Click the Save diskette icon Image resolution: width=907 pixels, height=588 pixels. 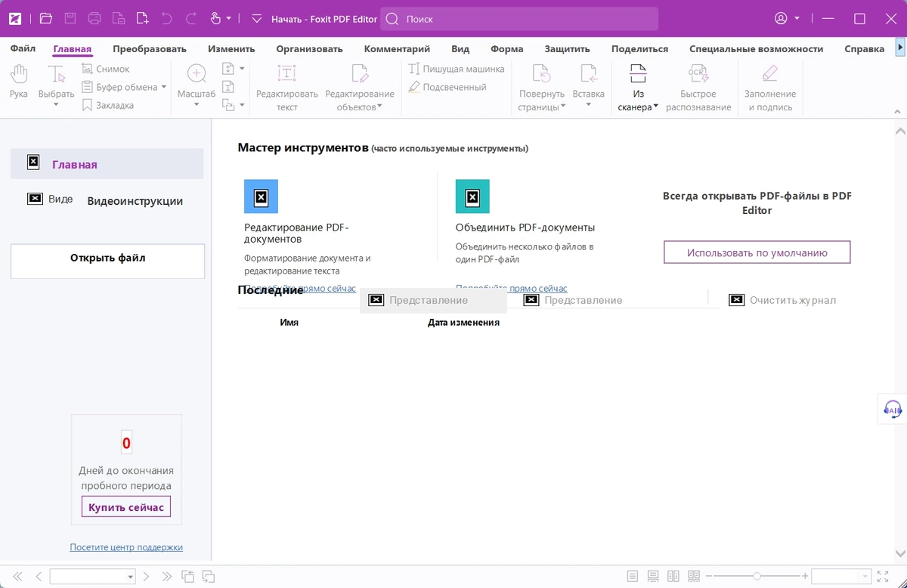tap(70, 19)
